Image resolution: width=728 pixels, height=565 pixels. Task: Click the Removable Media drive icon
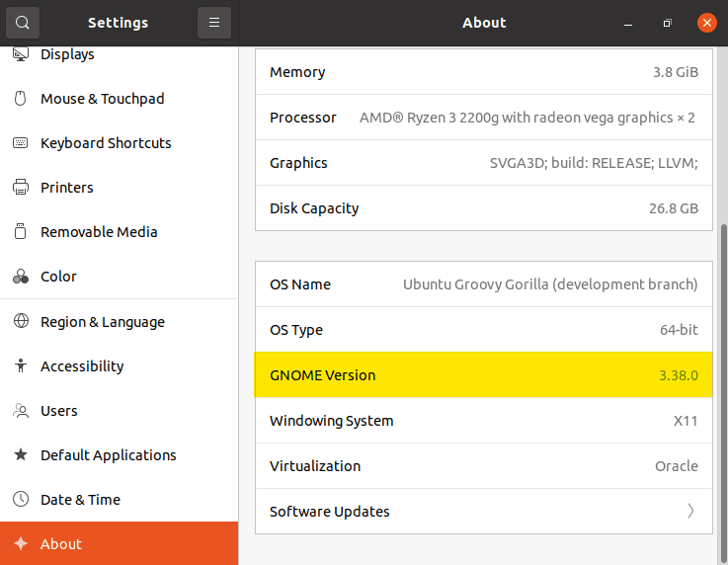[21, 231]
